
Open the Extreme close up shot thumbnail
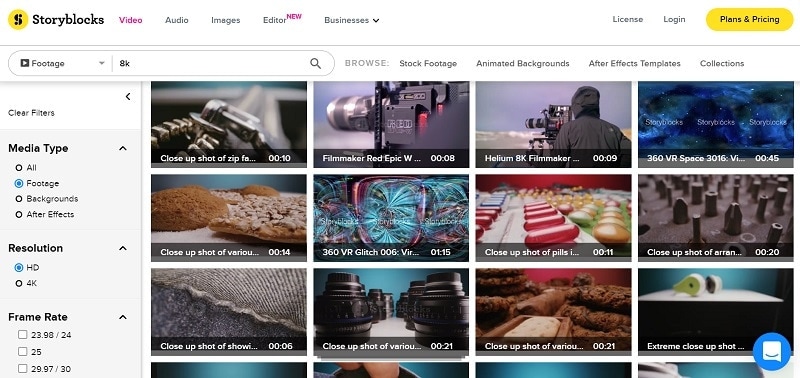click(716, 312)
